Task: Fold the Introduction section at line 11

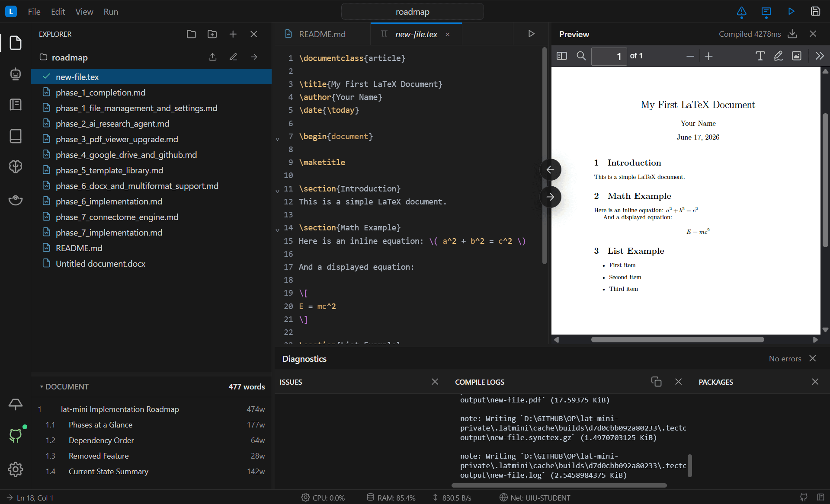Action: point(278,191)
